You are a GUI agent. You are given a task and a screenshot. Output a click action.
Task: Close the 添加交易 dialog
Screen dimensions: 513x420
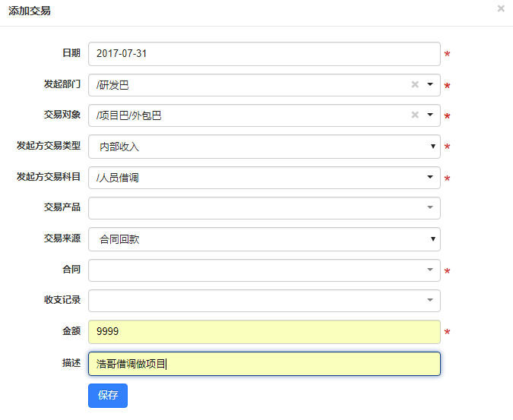pos(501,8)
